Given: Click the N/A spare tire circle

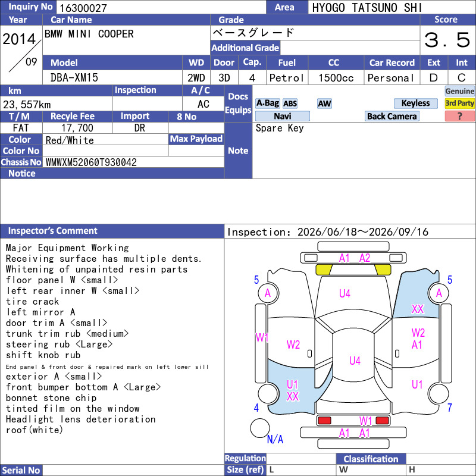Looking at the screenshot, I should [260, 428].
